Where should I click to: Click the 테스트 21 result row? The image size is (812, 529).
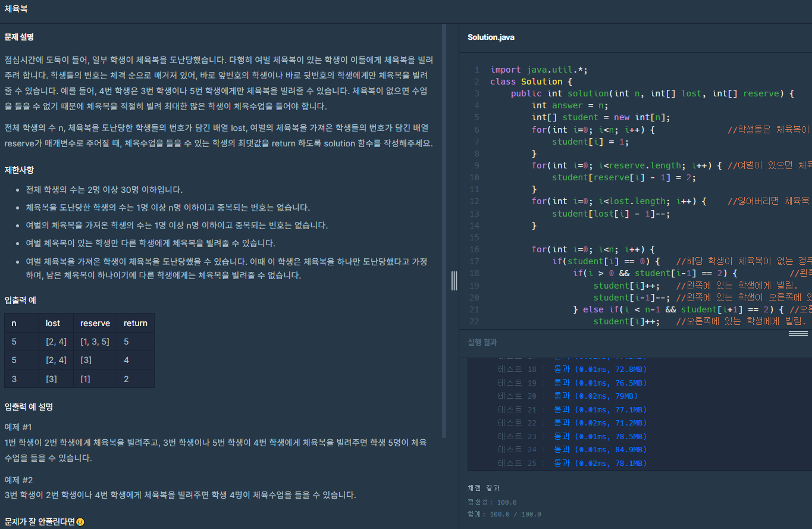572,409
